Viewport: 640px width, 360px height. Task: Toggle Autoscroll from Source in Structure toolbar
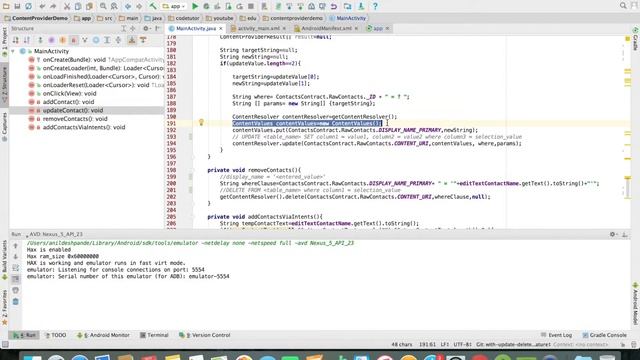[x=143, y=40]
